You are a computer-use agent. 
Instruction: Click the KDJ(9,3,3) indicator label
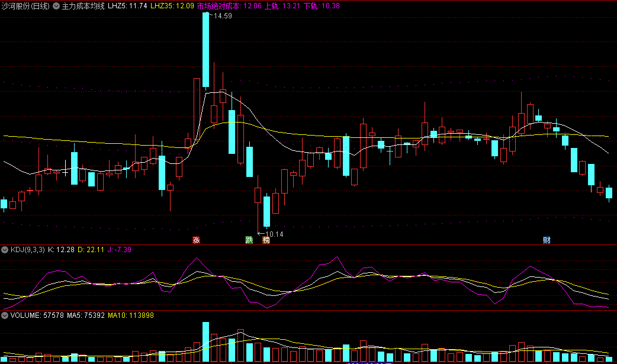28,250
